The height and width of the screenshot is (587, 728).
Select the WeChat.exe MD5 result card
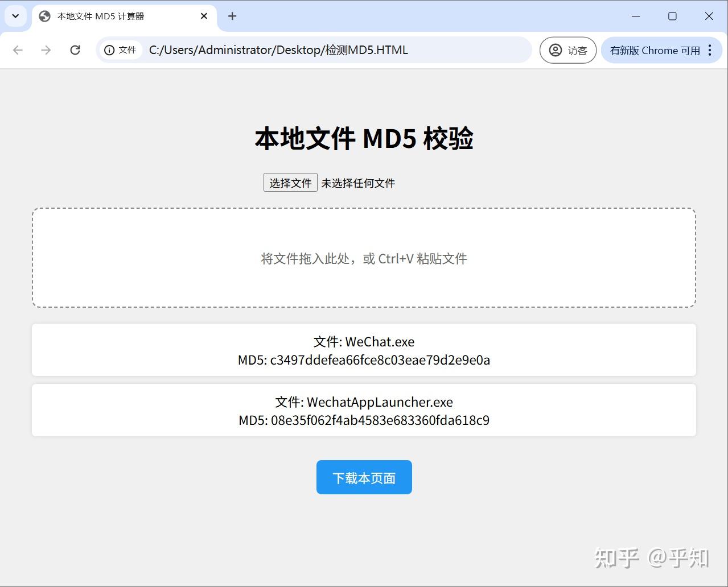(x=364, y=350)
